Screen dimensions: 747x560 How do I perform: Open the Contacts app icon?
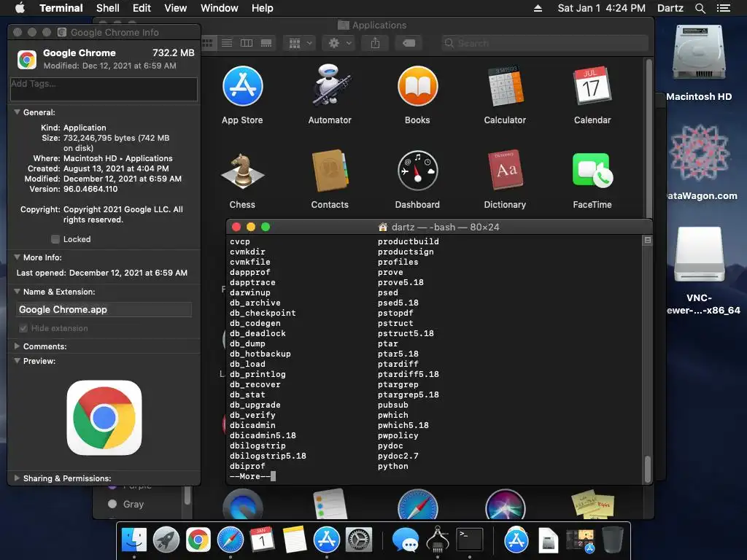(x=330, y=171)
